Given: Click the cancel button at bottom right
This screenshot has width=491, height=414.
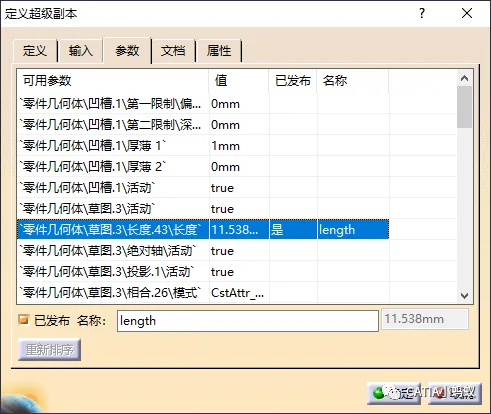Looking at the screenshot, I should tap(455, 393).
